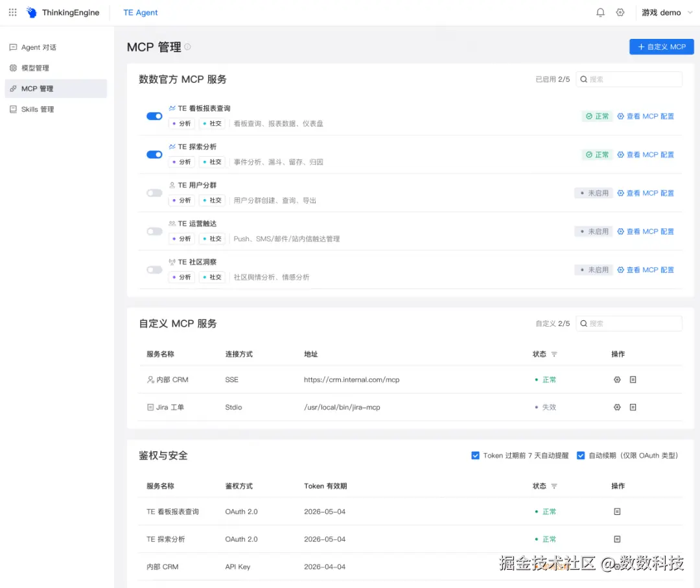Screen dimensions: 700x588
Task: View MCP 配置 for TE 看板报表查询
Action: pyautogui.click(x=646, y=116)
